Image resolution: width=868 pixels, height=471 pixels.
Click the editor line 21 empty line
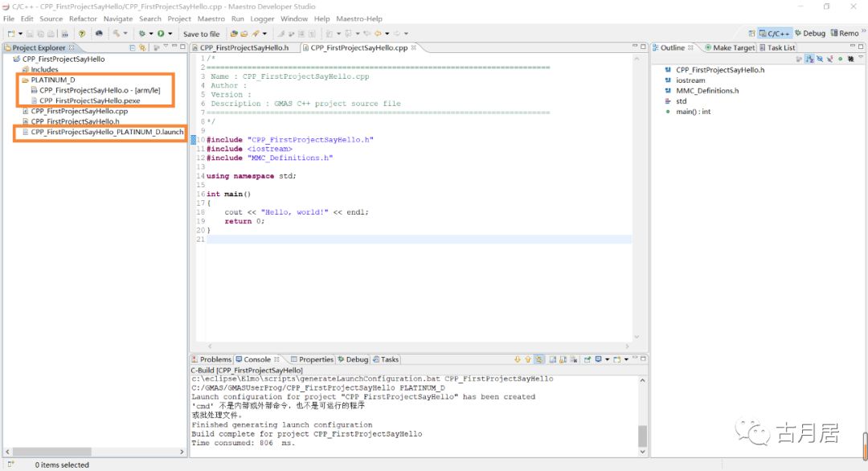(419, 239)
